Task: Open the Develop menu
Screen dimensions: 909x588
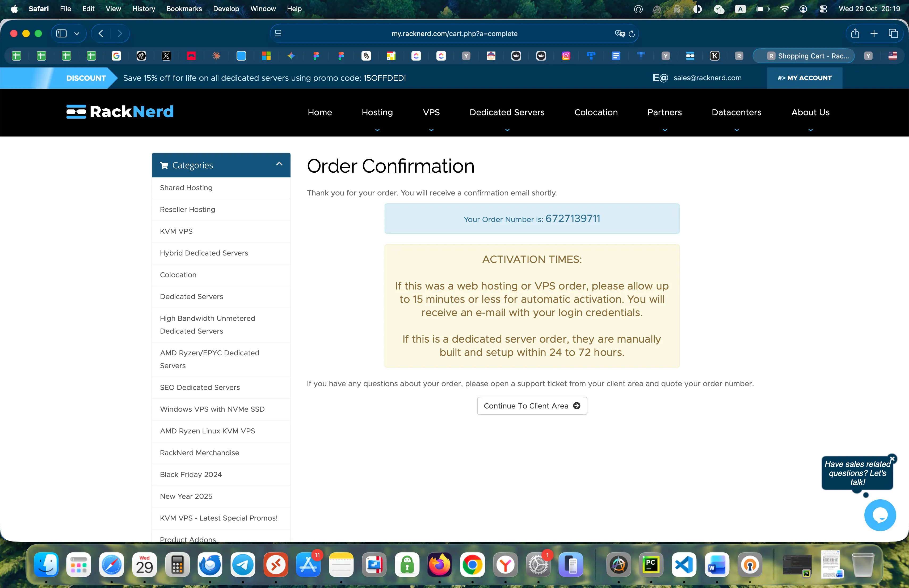Action: 226,9
